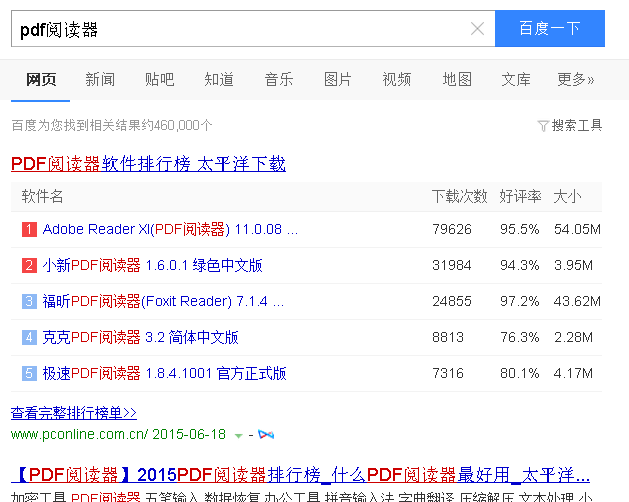Screen dimensions: 629x502
Task: Click file size 3.95M
Action: coord(573,266)
